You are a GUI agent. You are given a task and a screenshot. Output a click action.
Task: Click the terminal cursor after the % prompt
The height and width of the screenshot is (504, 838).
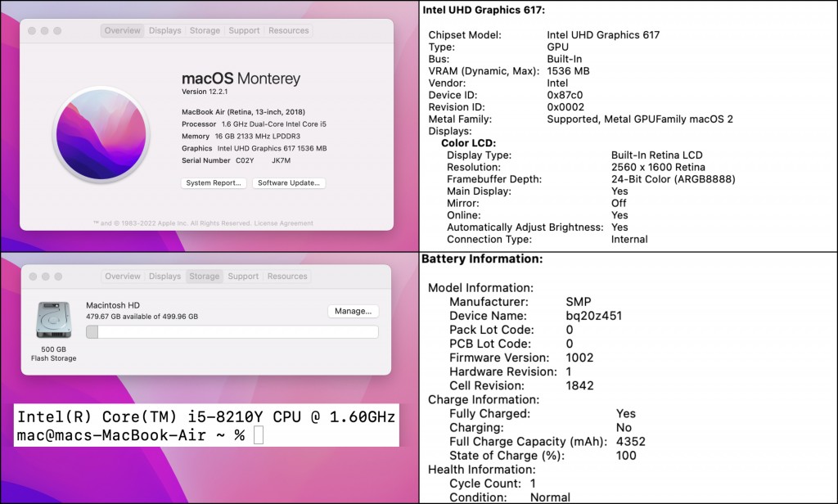[258, 435]
